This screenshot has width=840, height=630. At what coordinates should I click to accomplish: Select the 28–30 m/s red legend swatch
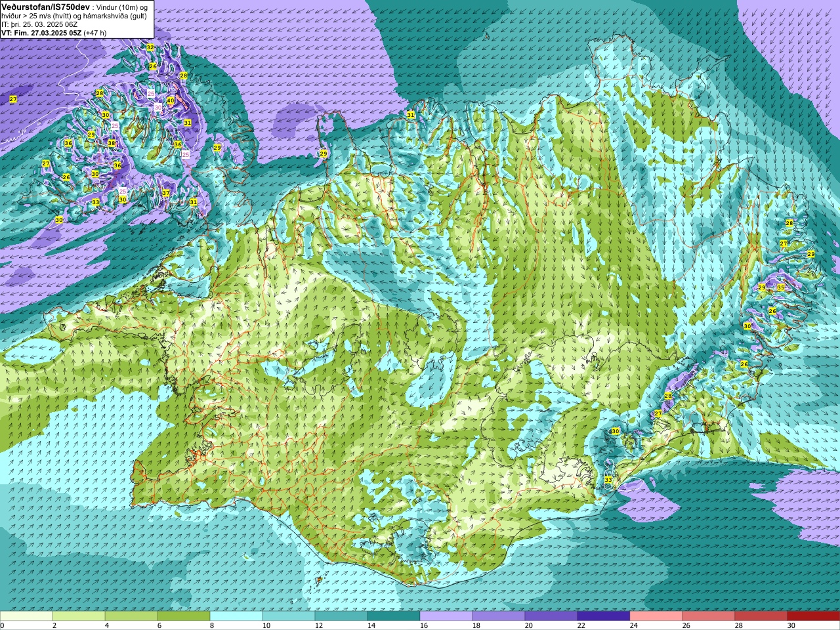(x=761, y=616)
